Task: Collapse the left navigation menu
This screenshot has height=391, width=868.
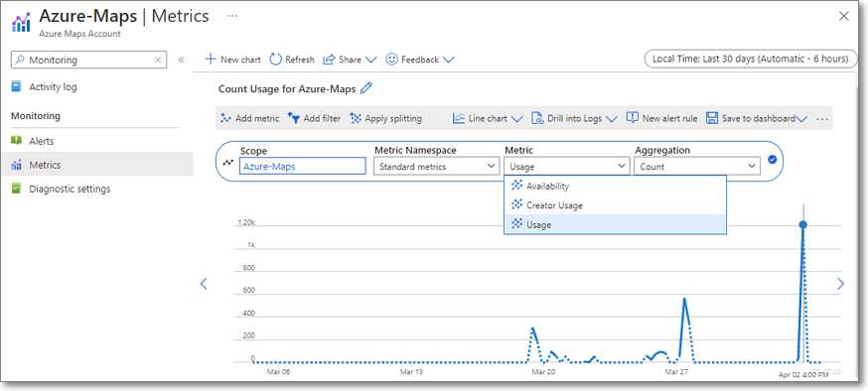Action: pyautogui.click(x=181, y=60)
